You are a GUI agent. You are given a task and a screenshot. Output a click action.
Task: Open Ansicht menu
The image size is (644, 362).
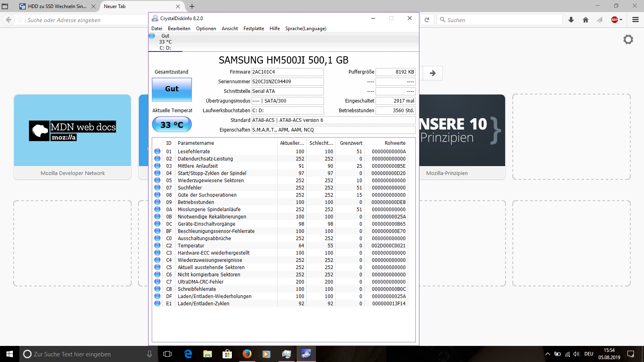point(230,29)
